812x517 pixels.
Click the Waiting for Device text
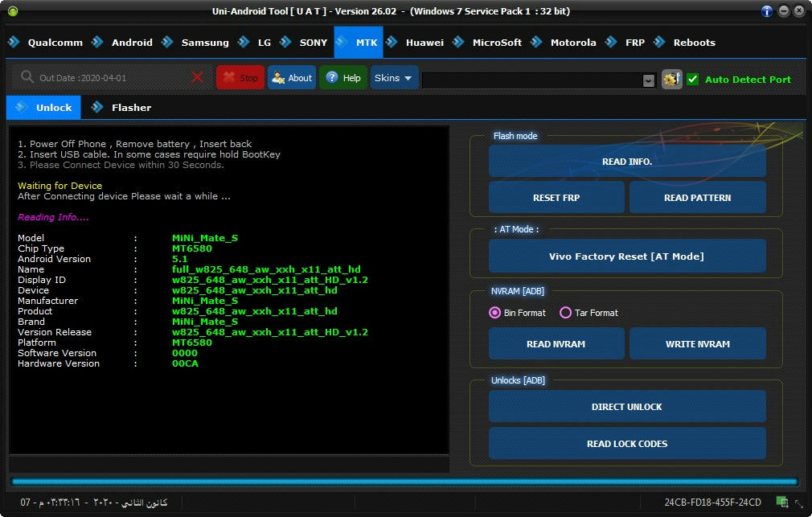click(60, 186)
